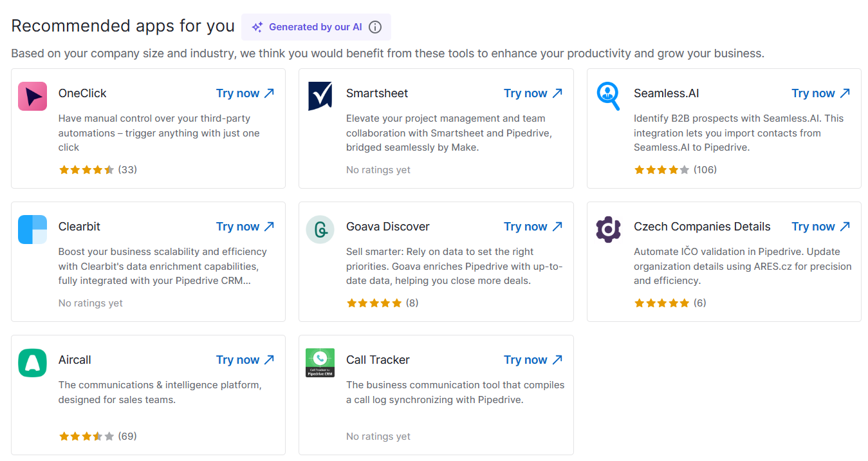Click the Generated by our AI badge
Viewport: 868px width, 461px height.
click(315, 27)
